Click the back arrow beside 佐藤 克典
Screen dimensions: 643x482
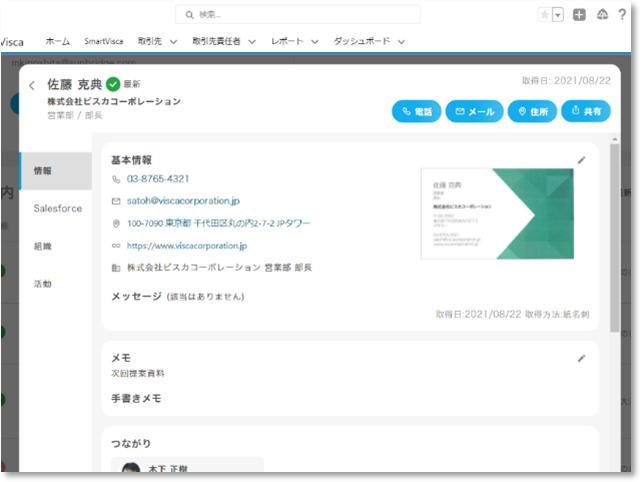tap(32, 86)
